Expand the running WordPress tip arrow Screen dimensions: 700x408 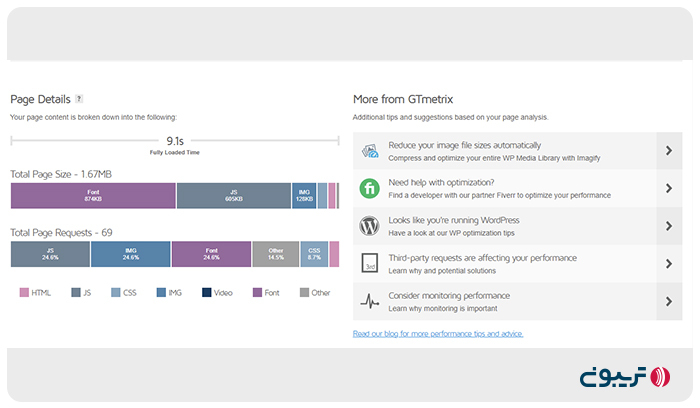pyautogui.click(x=668, y=226)
